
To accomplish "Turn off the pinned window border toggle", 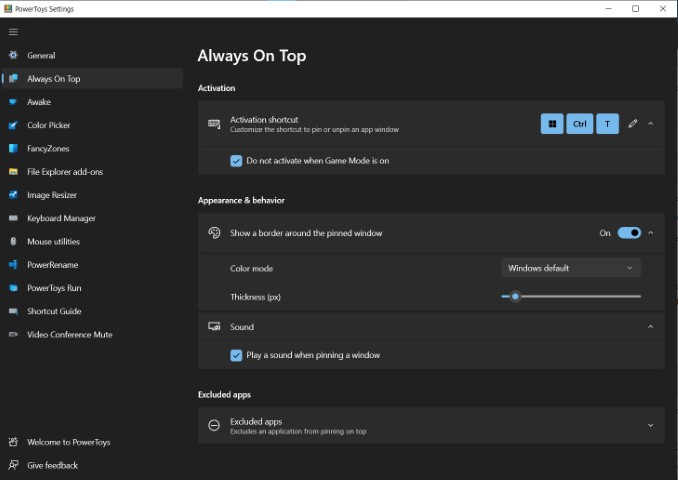I will [x=629, y=233].
